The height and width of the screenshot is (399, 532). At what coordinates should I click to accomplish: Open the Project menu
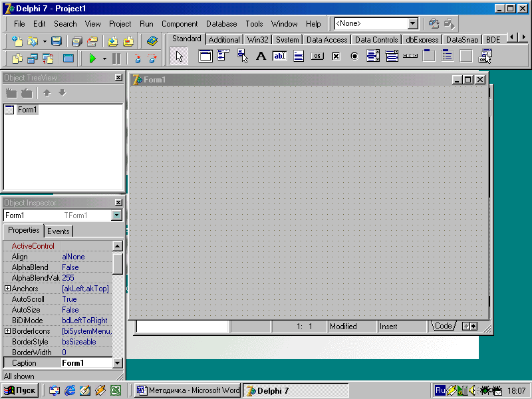click(120, 24)
